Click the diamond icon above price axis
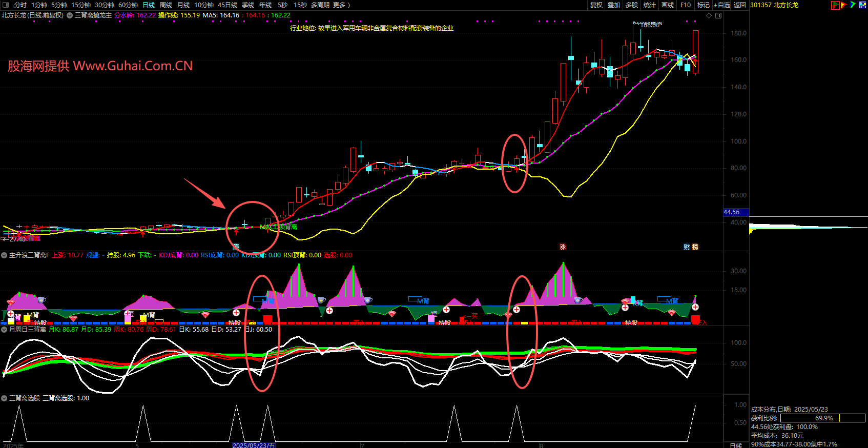 tap(709, 15)
